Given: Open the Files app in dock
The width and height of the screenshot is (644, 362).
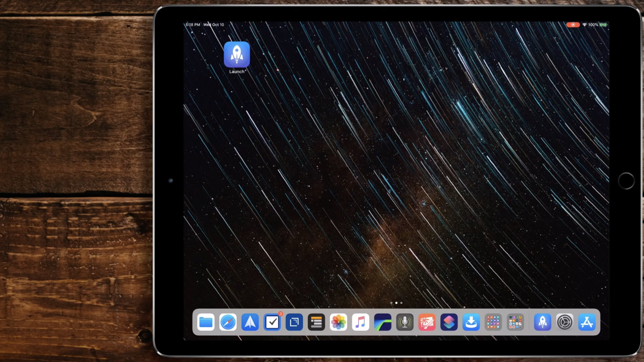Looking at the screenshot, I should pos(206,322).
